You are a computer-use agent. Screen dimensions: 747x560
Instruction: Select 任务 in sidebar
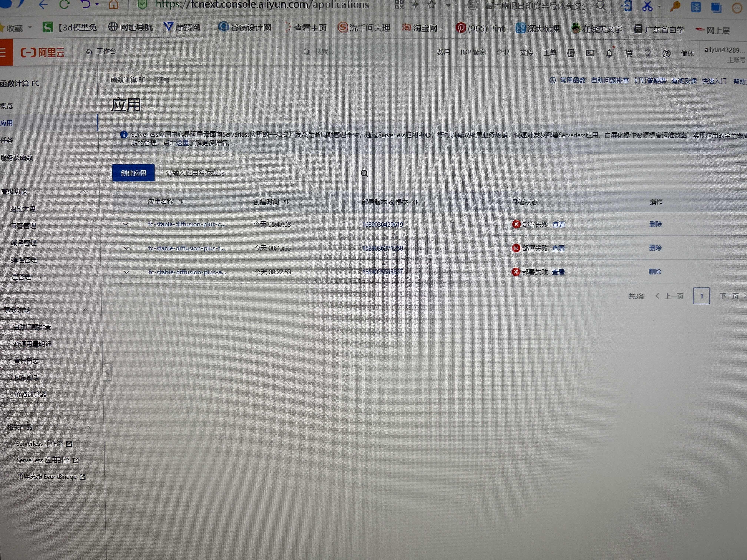point(6,140)
